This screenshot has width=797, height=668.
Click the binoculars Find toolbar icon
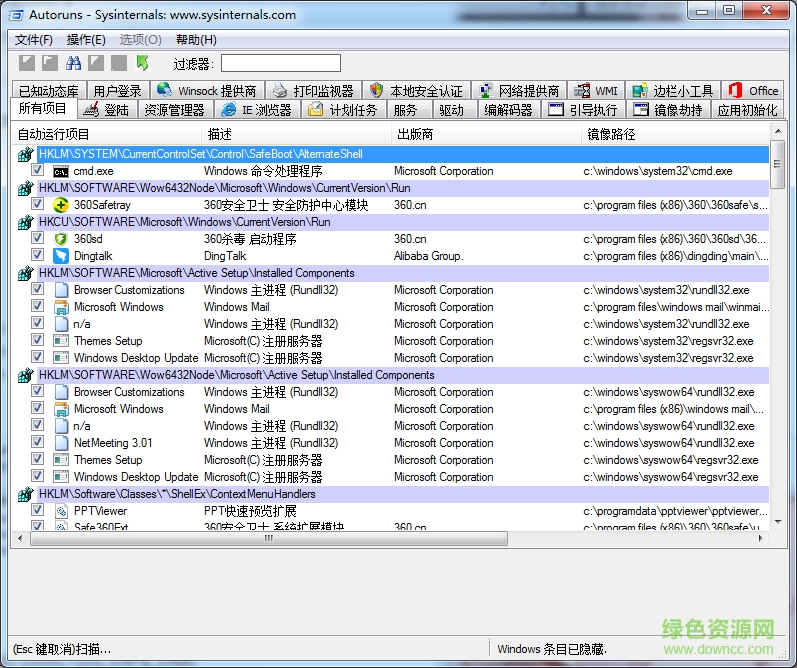pos(73,63)
